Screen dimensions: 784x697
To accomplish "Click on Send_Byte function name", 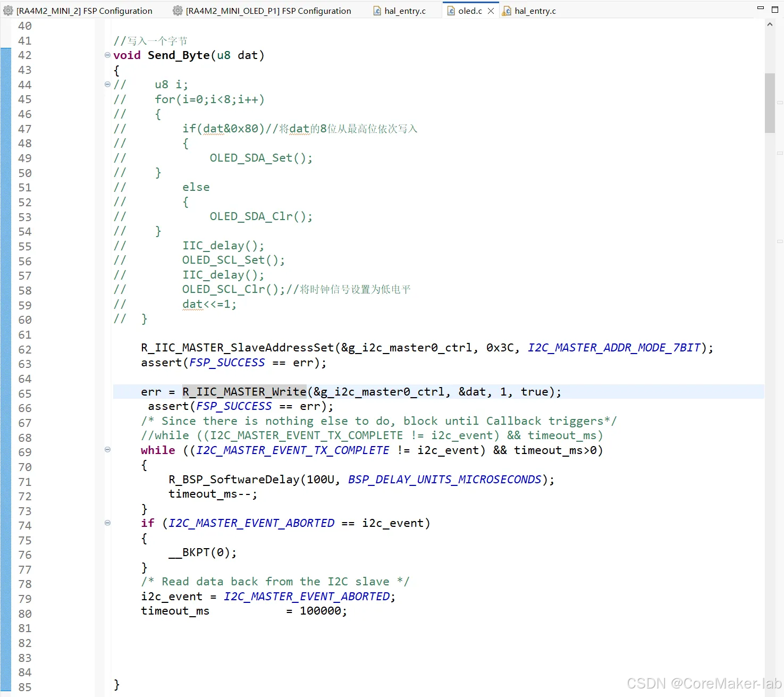I will (179, 55).
